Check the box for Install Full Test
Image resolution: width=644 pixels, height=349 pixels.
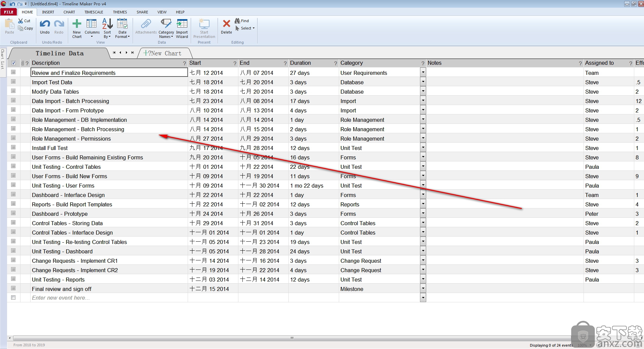pos(13,147)
